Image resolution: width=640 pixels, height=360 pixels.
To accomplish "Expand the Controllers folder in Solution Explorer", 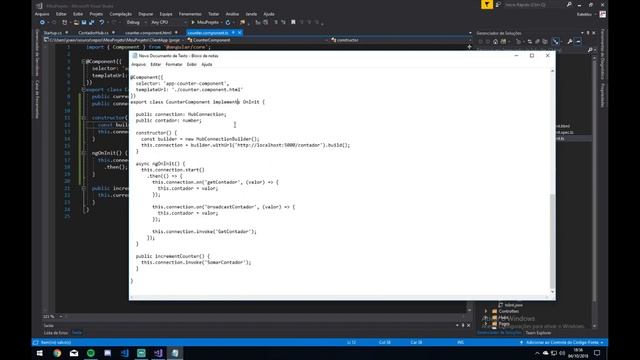I will [x=486, y=311].
